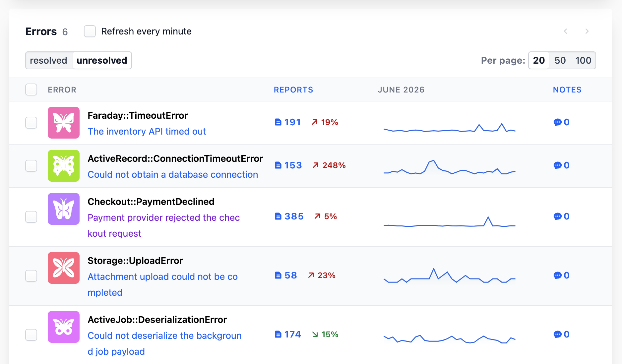Sort by the NOTES column header
The image size is (622, 364).
[x=567, y=90]
